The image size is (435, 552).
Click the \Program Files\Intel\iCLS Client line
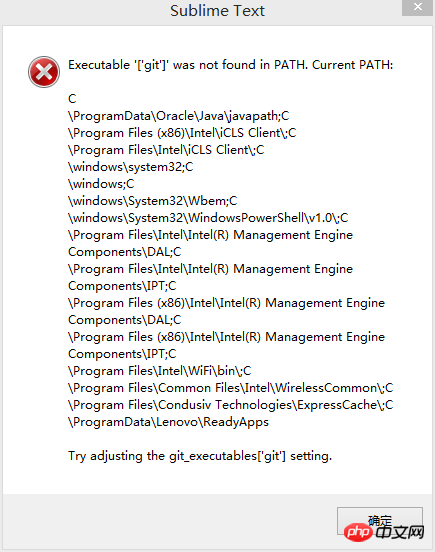pos(166,150)
